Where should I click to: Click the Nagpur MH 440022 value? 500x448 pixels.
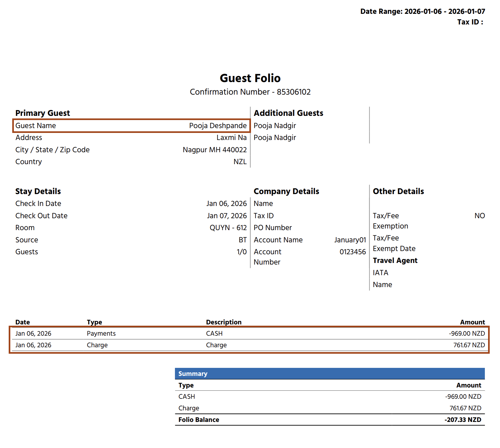click(x=215, y=150)
